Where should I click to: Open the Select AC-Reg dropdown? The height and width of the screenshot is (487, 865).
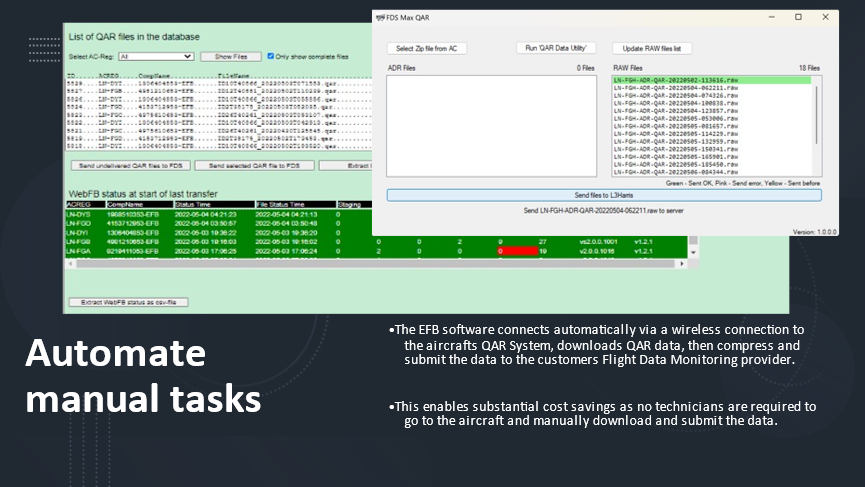[155, 57]
